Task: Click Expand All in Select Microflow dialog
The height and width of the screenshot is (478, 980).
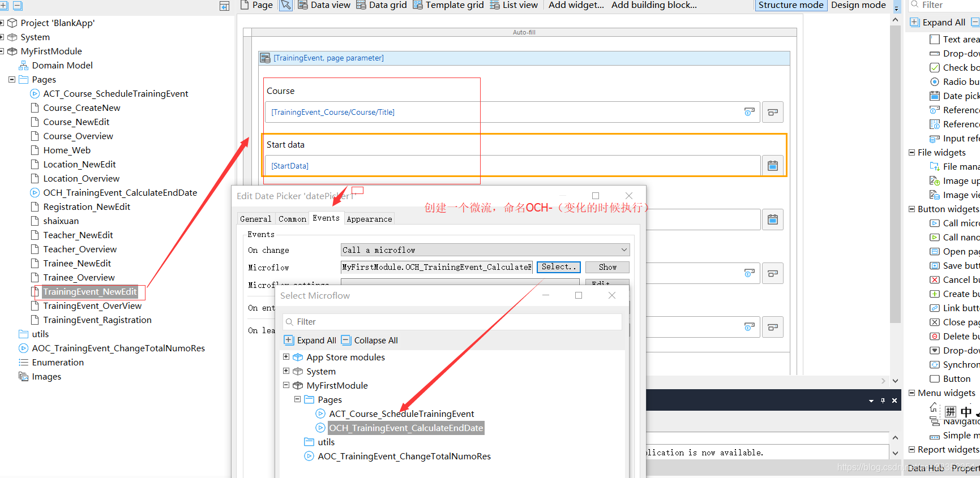Action: (x=310, y=341)
